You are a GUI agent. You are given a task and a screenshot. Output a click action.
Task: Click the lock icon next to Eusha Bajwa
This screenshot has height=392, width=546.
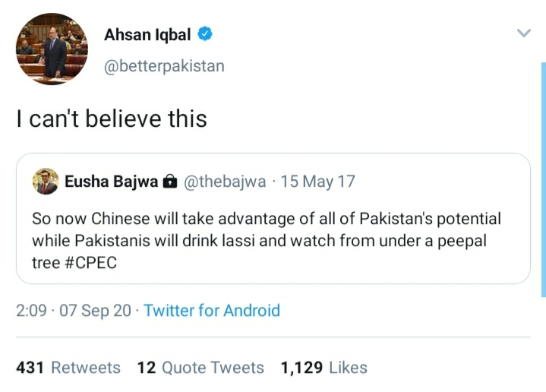171,182
